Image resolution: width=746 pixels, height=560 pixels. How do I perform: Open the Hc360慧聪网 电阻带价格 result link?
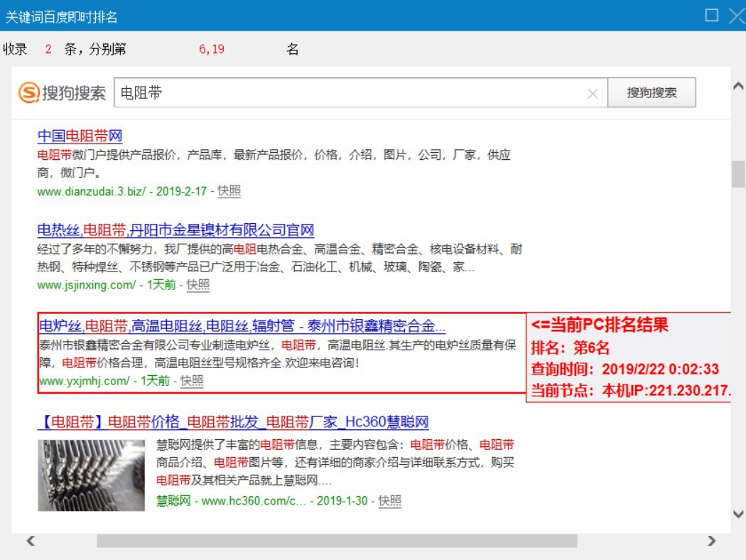point(233,422)
